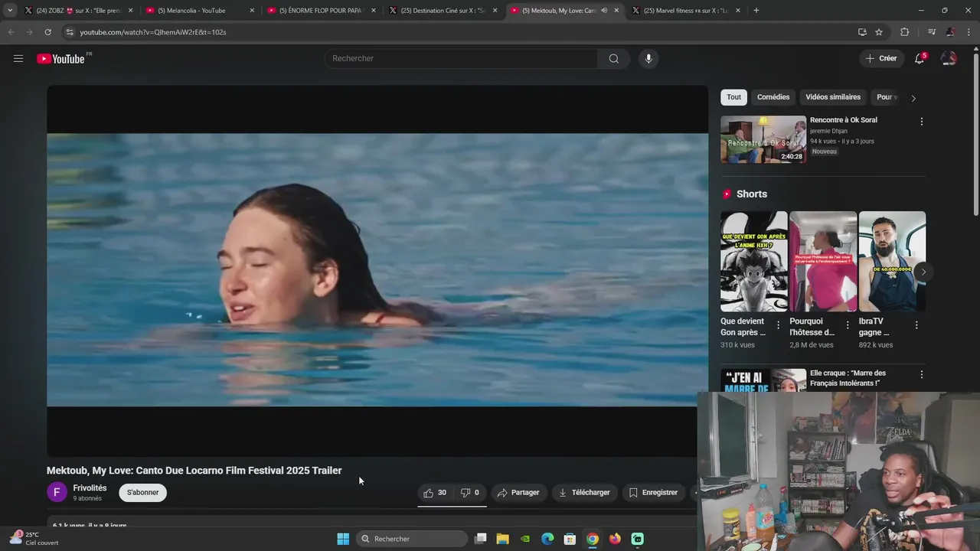Start voice search with microphone icon
980x551 pixels.
[648, 58]
